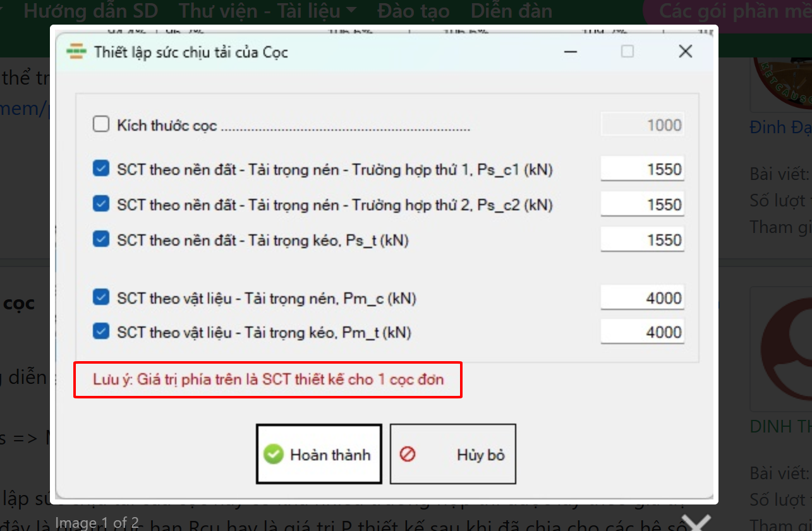Expand the Thư viện - Tài liệu dropdown
812x531 pixels.
click(267, 11)
